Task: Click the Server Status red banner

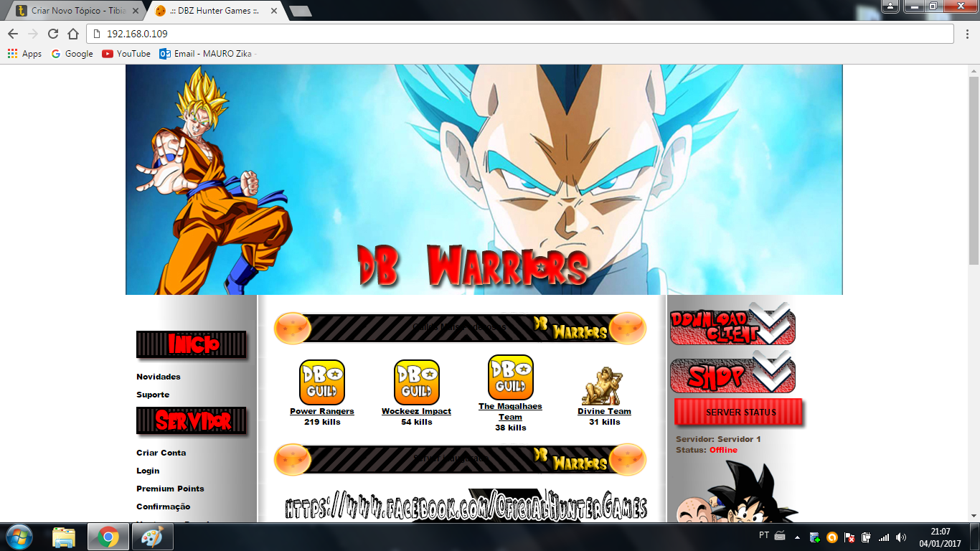Action: [738, 413]
